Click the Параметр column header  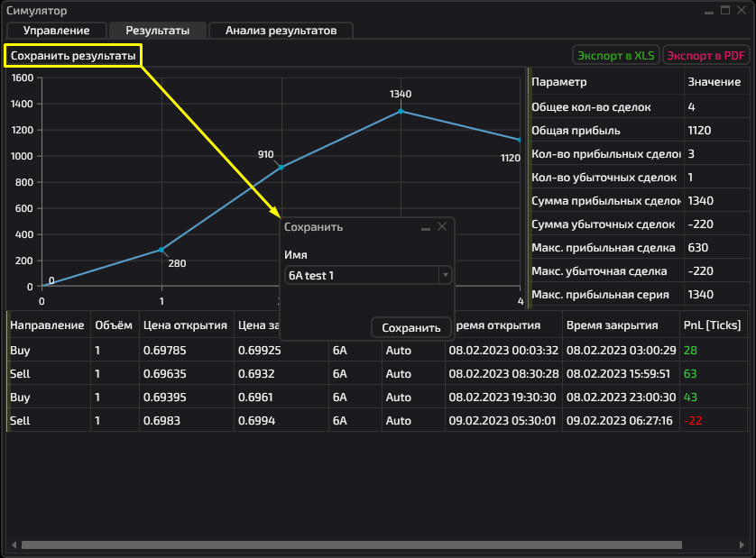606,81
